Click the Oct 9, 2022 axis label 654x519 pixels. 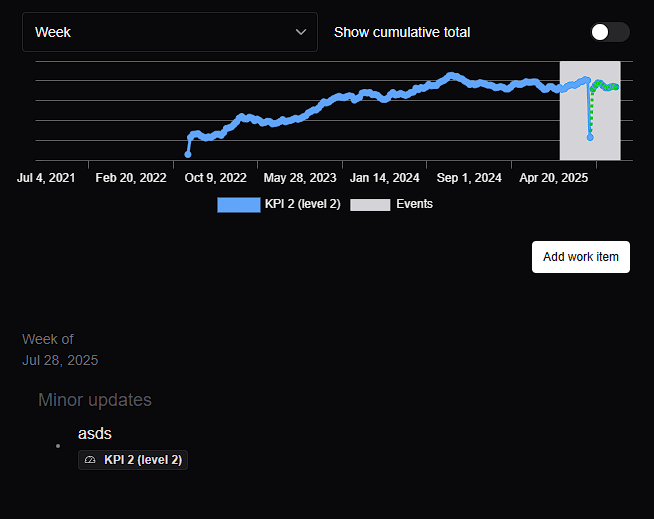[216, 178]
